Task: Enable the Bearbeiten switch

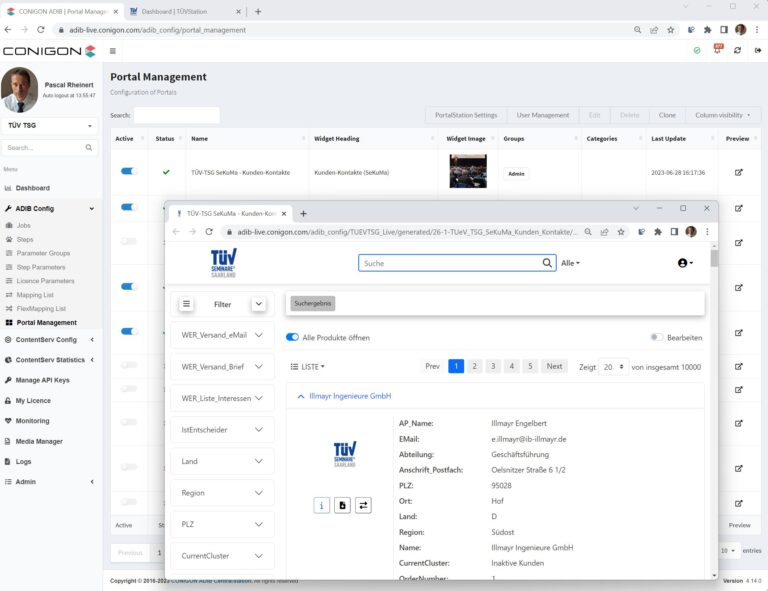Action: 656,337
